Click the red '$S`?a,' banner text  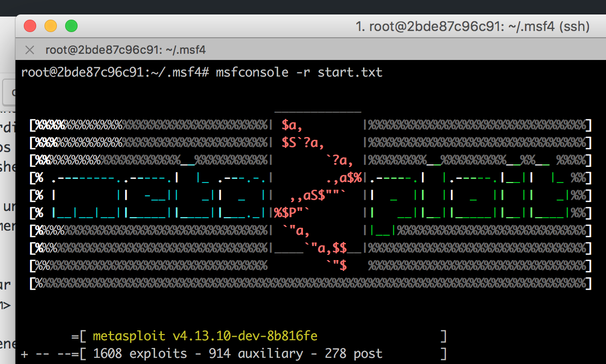tap(302, 143)
